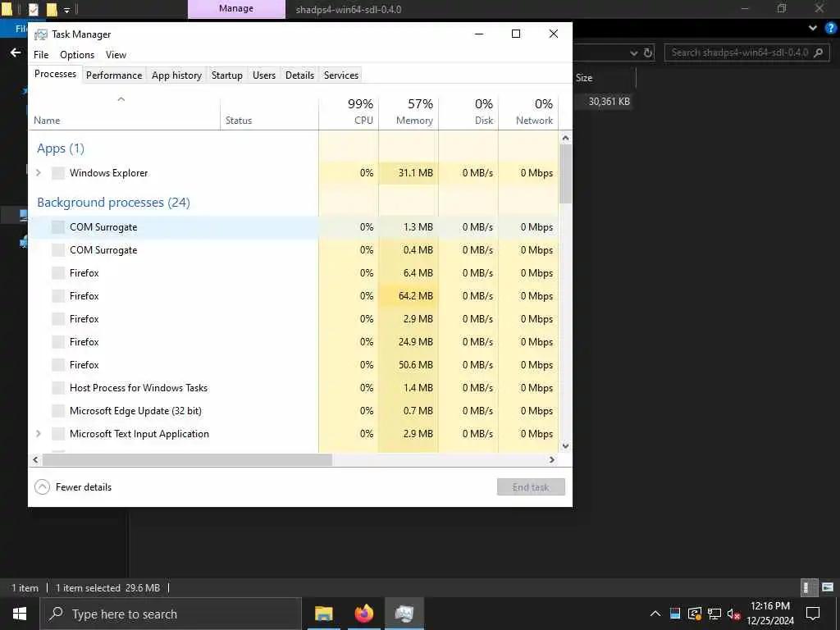Switch to the Details tab
The width and height of the screenshot is (840, 630).
coord(299,75)
